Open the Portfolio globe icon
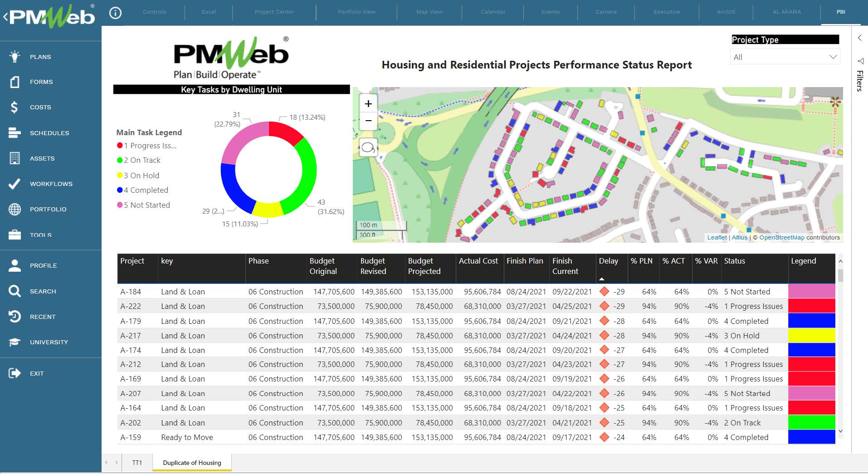The width and height of the screenshot is (868, 474). click(15, 209)
